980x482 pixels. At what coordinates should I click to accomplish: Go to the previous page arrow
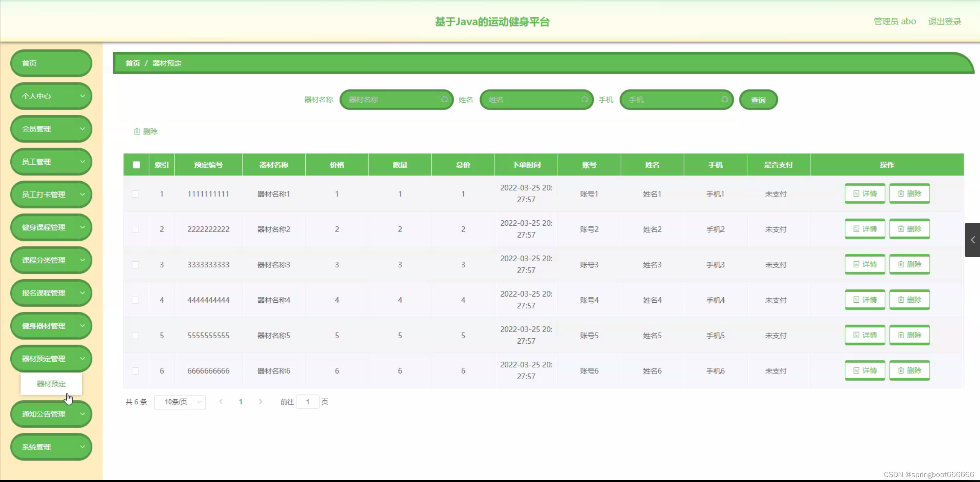coord(221,402)
